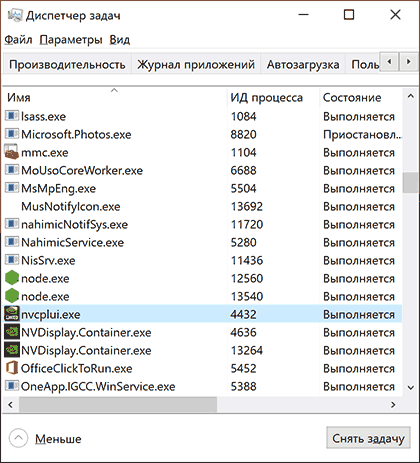Select the lsass.exe process name
This screenshot has height=463, width=420.
44,116
